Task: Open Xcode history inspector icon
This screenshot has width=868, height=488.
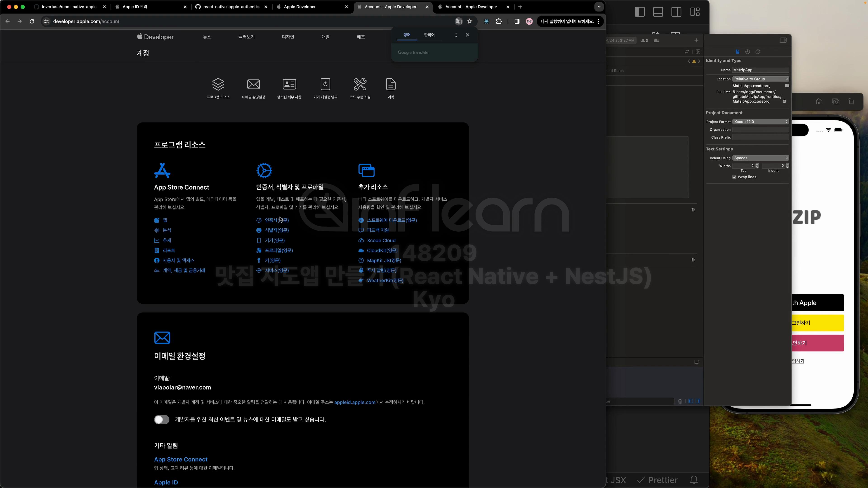Action: pos(747,52)
